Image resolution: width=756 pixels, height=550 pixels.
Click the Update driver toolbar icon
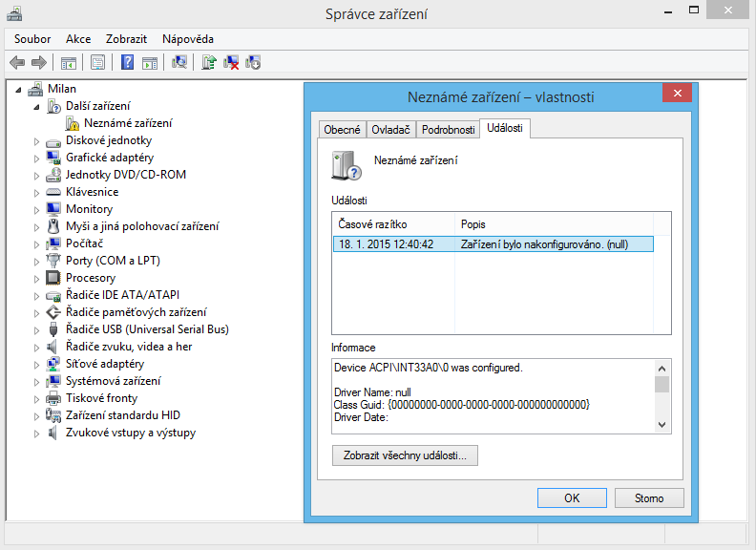click(x=209, y=63)
